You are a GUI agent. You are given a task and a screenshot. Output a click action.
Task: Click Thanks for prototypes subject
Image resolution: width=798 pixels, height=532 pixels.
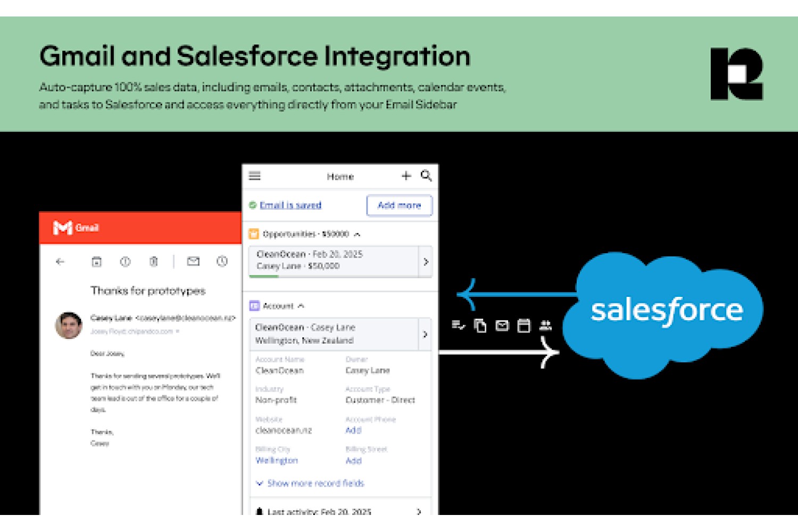point(148,290)
